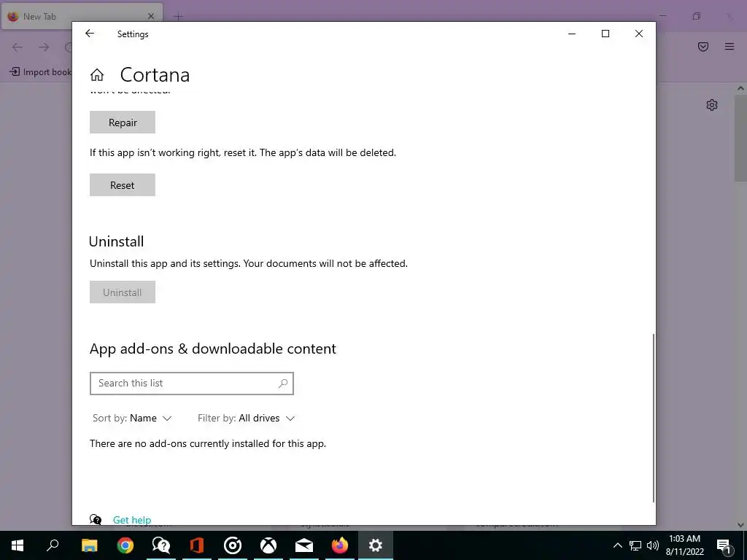Open the Get help link
Viewport: 747px width, 560px height.
tap(132, 520)
